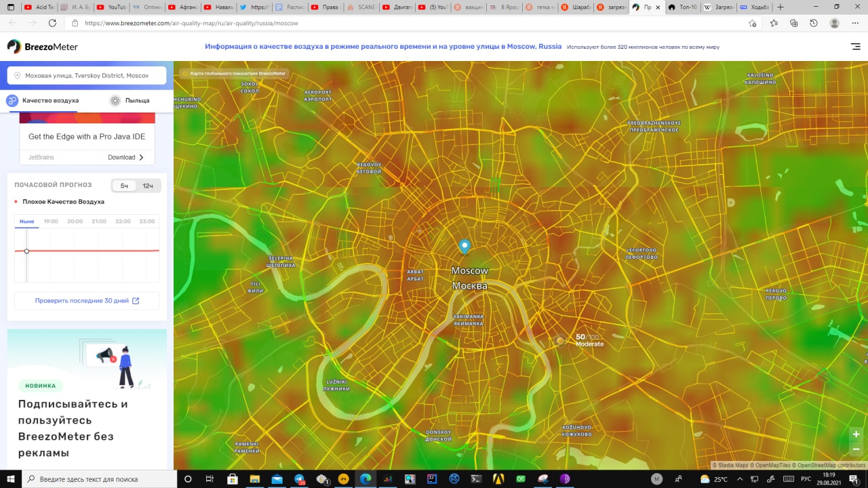Click LEFORTOVO district label on map
Image resolution: width=868 pixels, height=488 pixels.
[642, 253]
